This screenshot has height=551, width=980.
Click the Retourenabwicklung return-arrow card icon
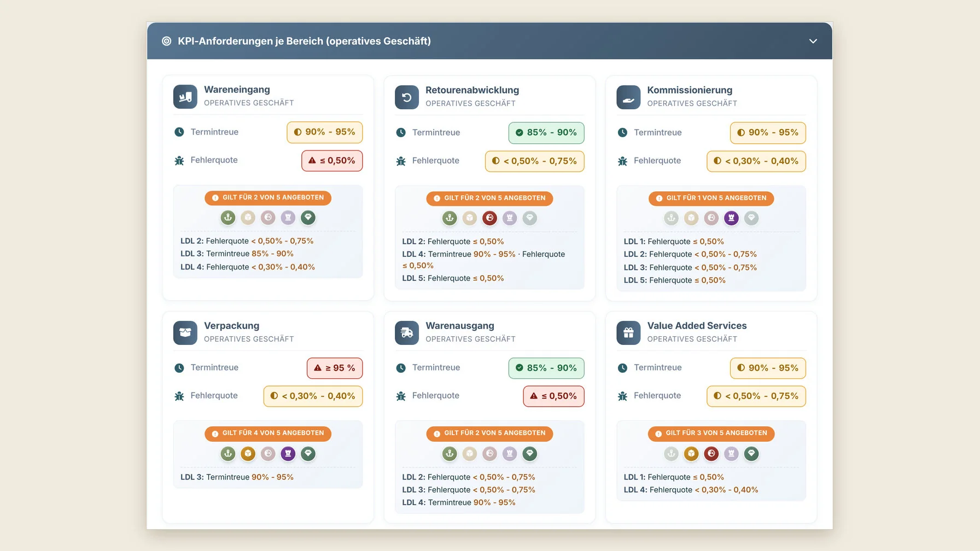[x=407, y=97]
